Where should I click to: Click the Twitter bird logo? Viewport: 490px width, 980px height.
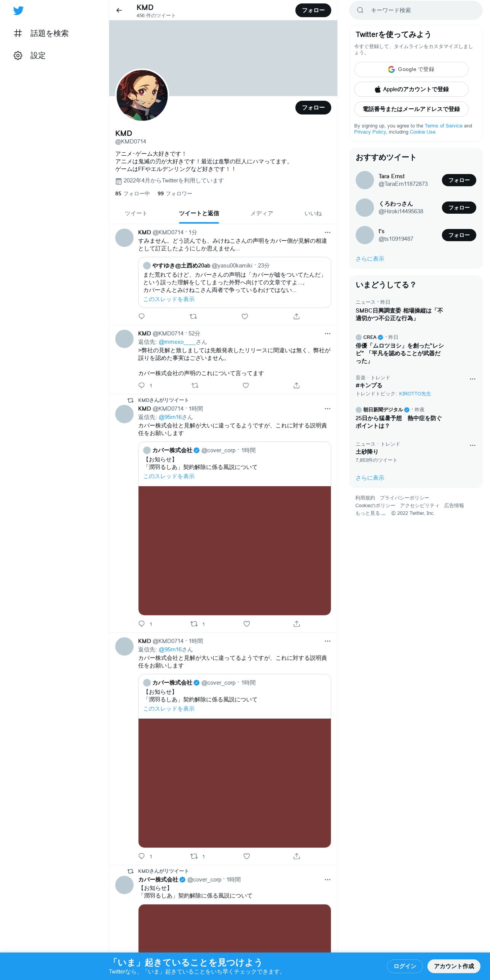pyautogui.click(x=18, y=11)
